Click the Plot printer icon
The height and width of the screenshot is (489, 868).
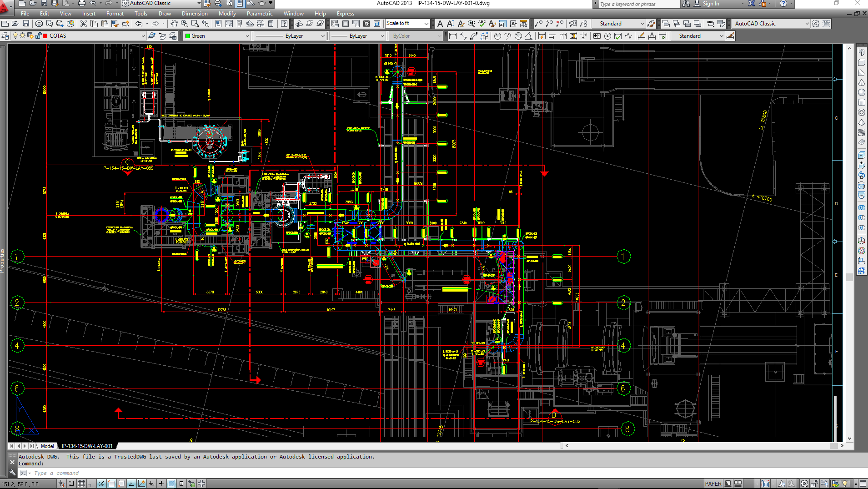(x=39, y=24)
